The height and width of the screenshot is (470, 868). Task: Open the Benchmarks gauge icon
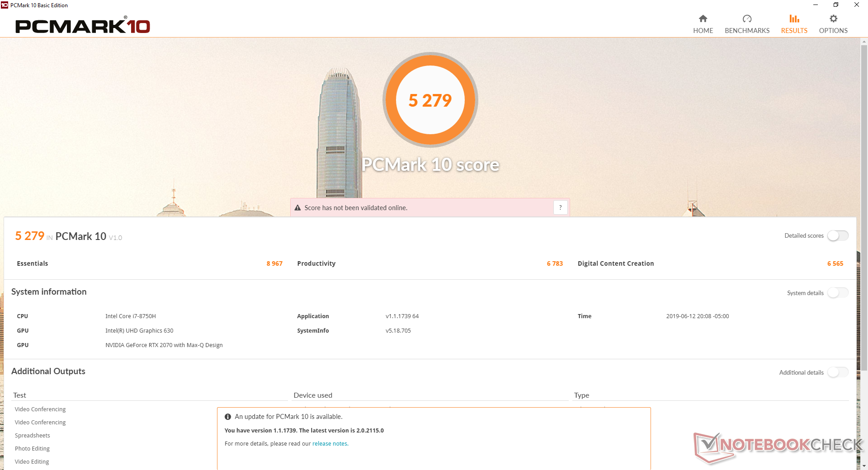coord(747,19)
